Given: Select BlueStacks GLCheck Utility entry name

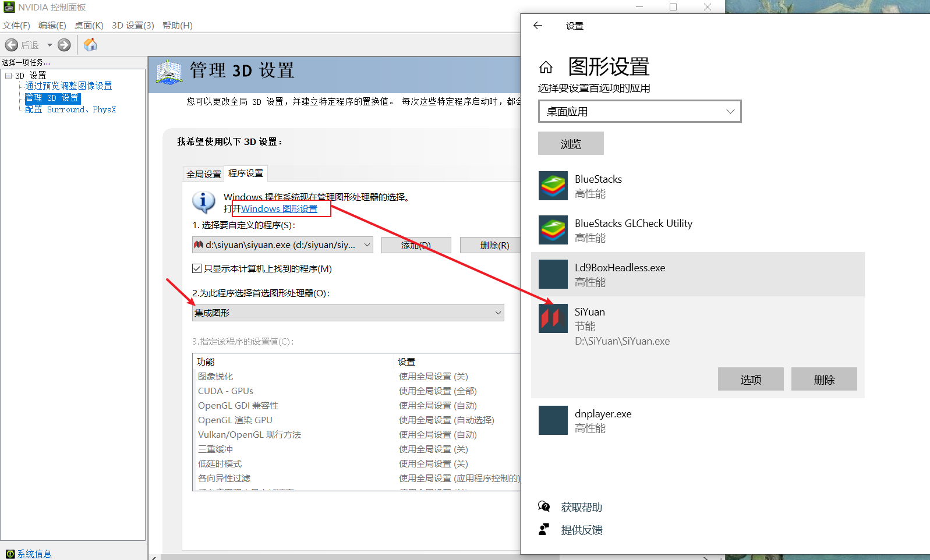Looking at the screenshot, I should point(634,224).
